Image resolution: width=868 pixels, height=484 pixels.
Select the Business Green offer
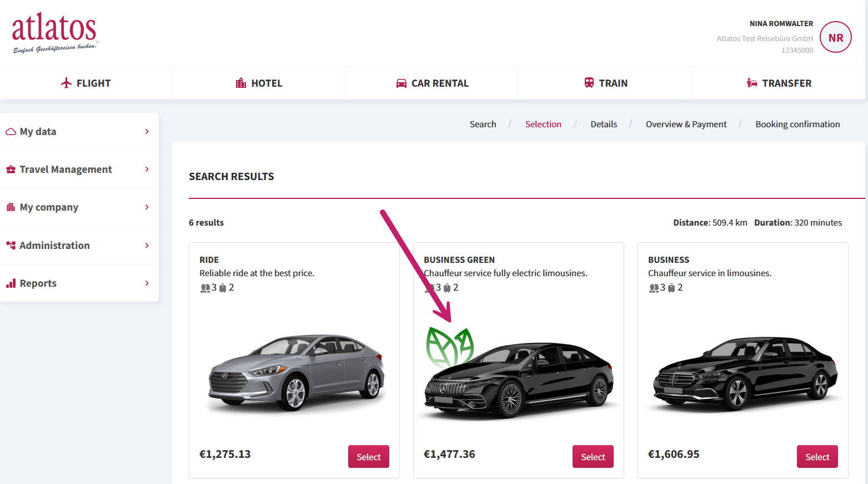click(x=593, y=457)
